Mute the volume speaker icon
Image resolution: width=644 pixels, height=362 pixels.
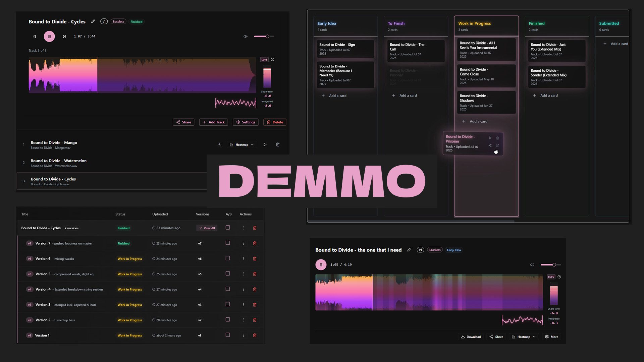pyautogui.click(x=245, y=36)
